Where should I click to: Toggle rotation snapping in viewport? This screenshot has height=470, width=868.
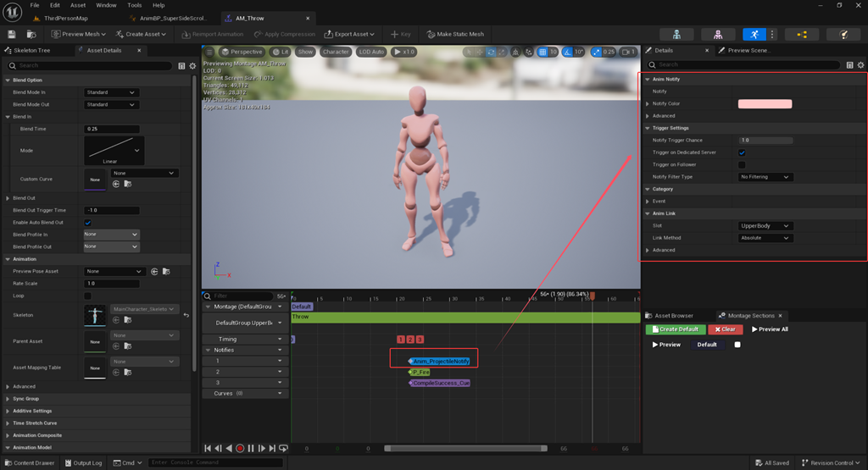pos(567,52)
